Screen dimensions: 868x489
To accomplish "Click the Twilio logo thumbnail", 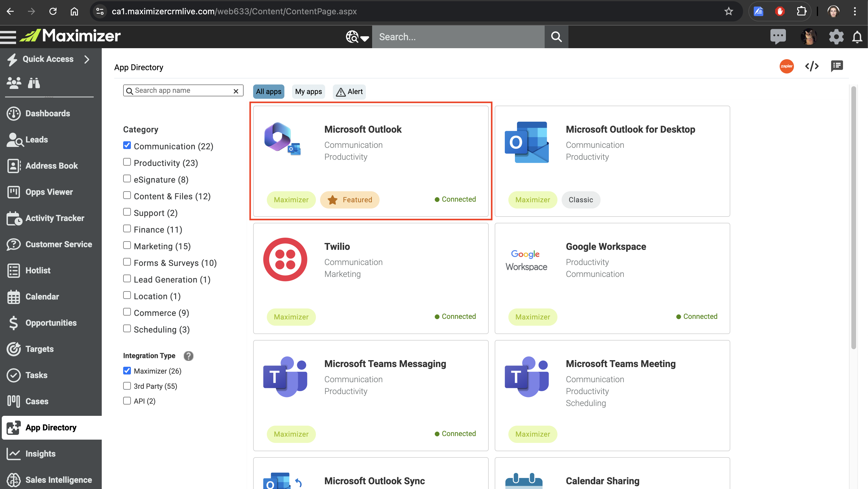I will [x=285, y=259].
